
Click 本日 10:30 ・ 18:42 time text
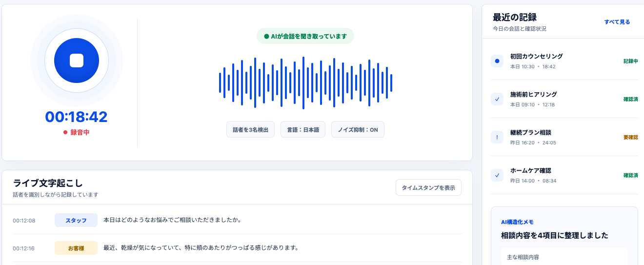(x=533, y=66)
